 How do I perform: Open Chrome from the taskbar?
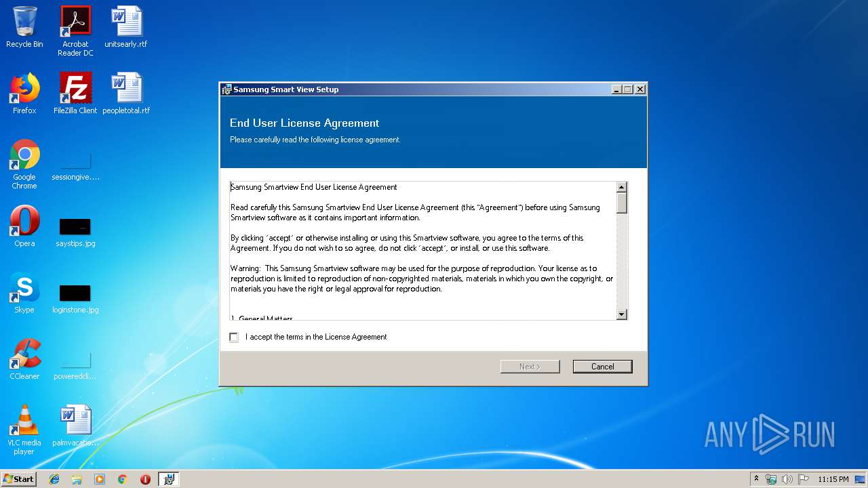123,479
